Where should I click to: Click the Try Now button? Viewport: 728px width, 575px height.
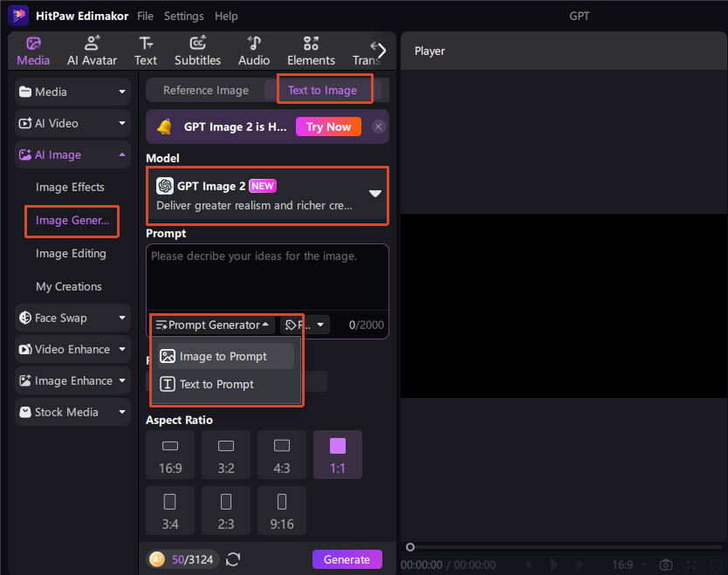pyautogui.click(x=328, y=127)
